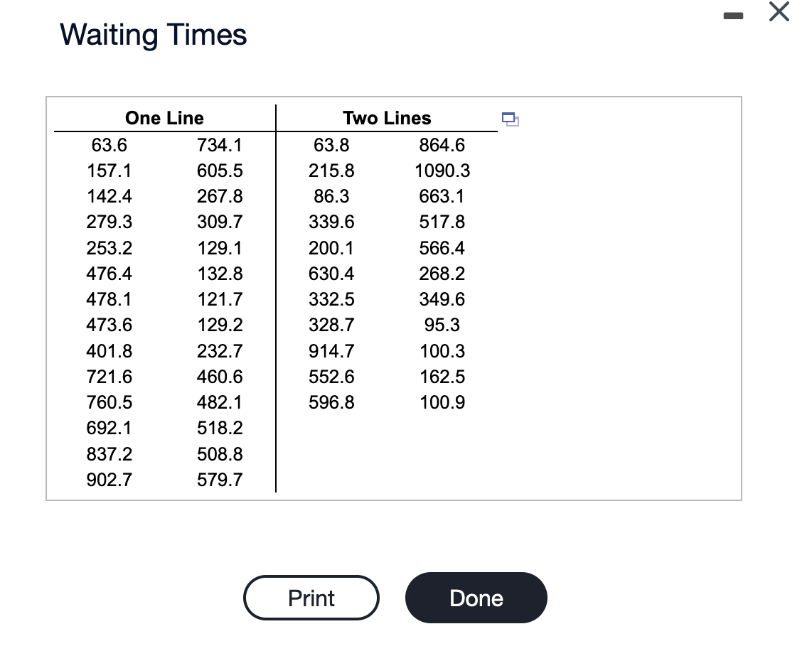Click the value 902.7 in the table

coord(109,480)
